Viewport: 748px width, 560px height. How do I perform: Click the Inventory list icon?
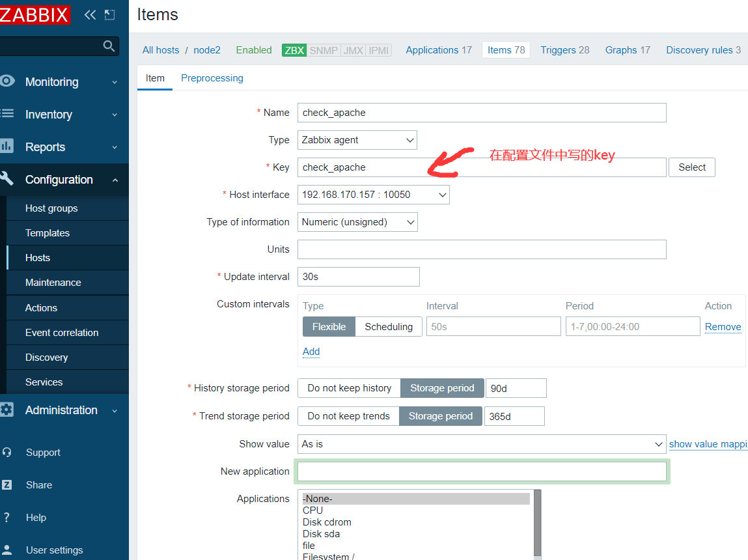[7, 113]
